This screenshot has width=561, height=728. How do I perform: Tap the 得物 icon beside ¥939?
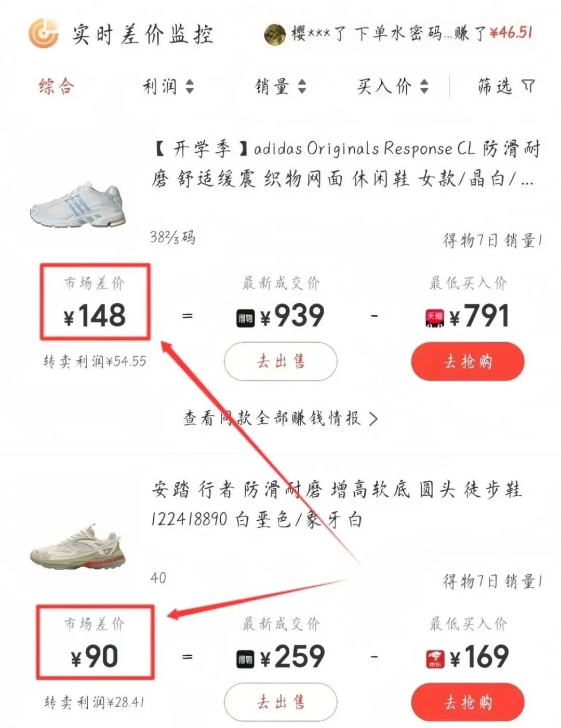point(246,318)
